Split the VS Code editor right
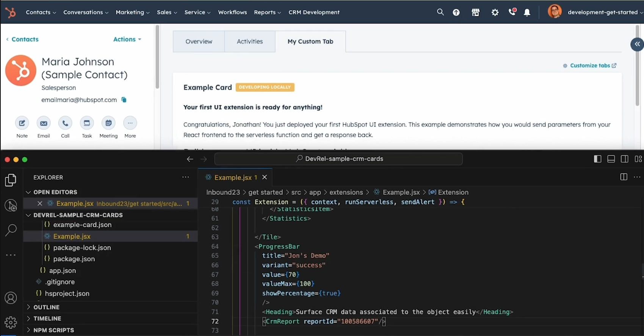The image size is (644, 336). (x=624, y=177)
